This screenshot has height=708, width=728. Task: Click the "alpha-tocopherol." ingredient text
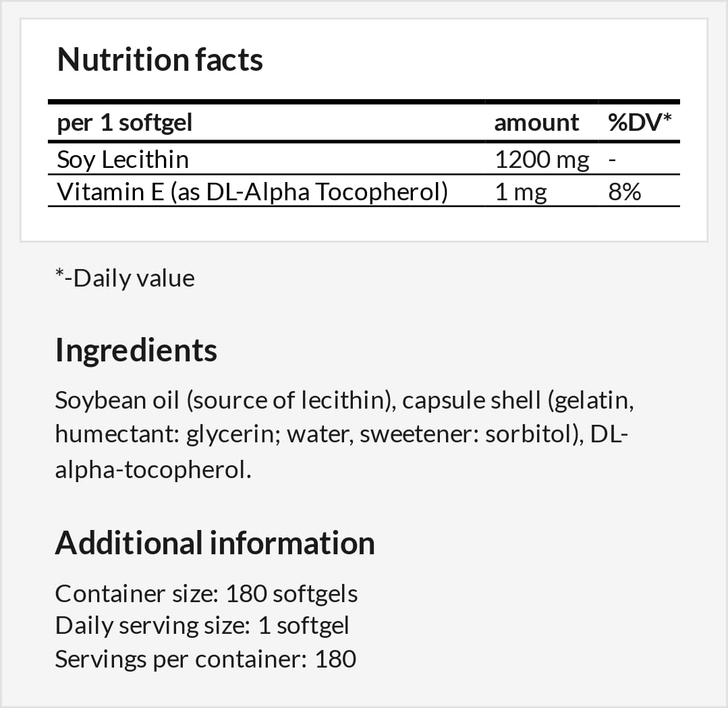tap(153, 470)
